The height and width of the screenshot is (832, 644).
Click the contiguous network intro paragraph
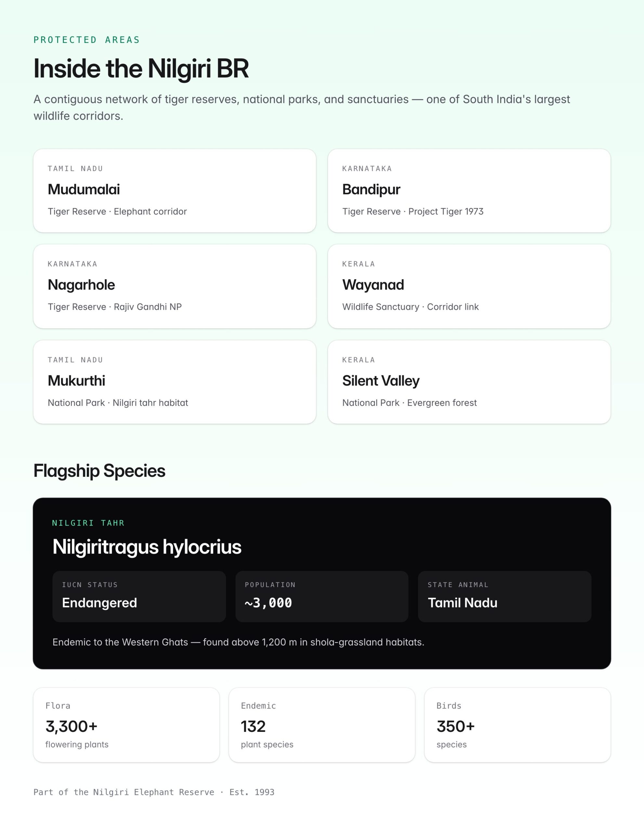pos(302,108)
